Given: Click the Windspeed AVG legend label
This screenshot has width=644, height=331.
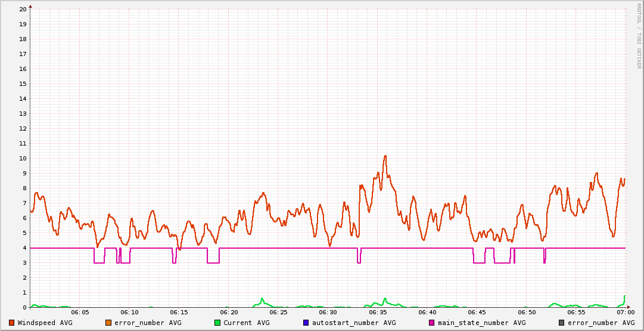Looking at the screenshot, I should point(45,323).
